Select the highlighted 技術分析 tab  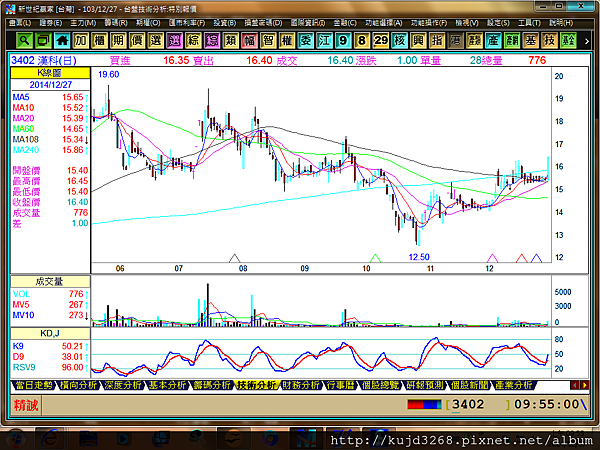point(257,385)
